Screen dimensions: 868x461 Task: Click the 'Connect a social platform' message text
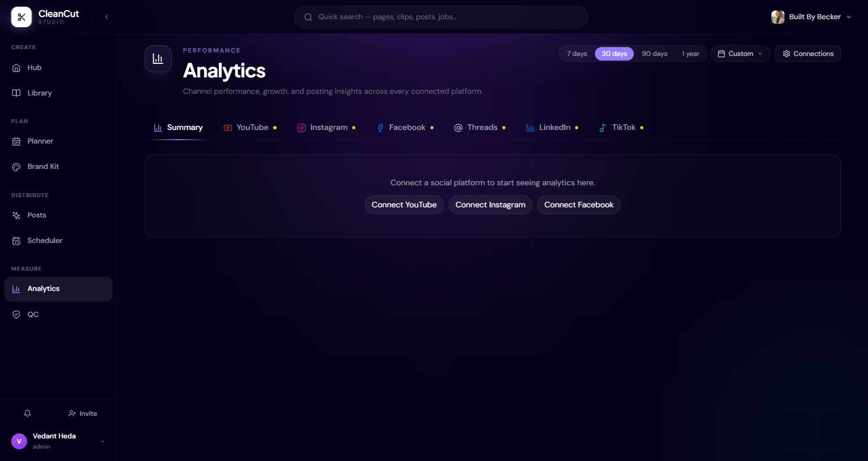[493, 183]
